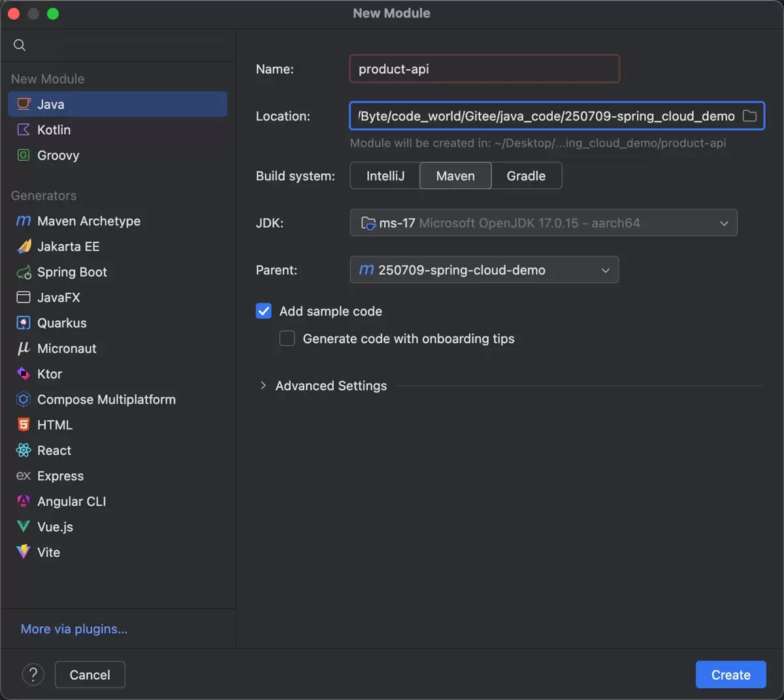Viewport: 784px width, 700px height.
Task: Choose the Vite generator icon
Action: coord(24,552)
